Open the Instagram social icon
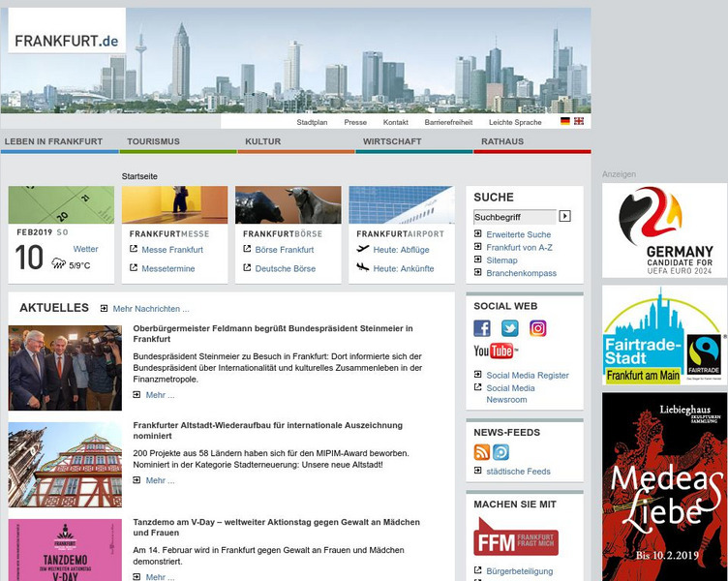Image resolution: width=728 pixels, height=581 pixels. point(537,328)
